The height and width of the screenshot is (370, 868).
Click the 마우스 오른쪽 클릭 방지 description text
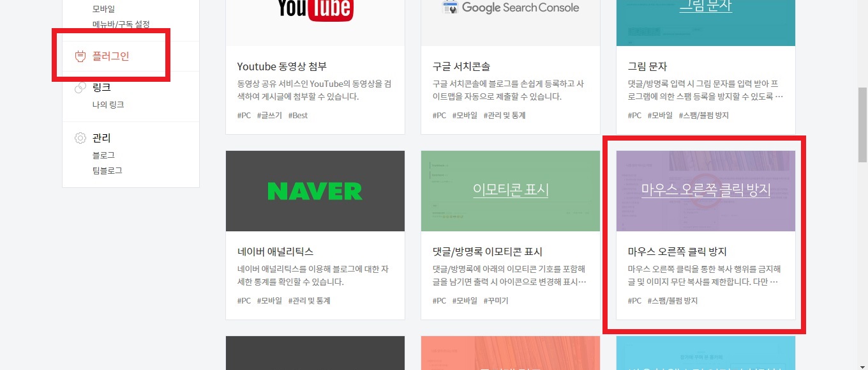[705, 275]
